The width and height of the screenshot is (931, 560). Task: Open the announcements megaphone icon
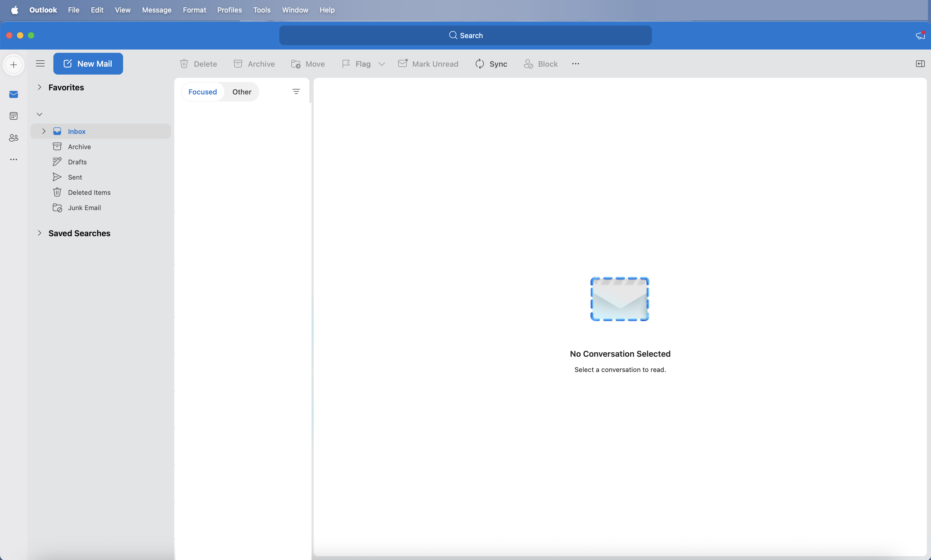[x=920, y=35]
